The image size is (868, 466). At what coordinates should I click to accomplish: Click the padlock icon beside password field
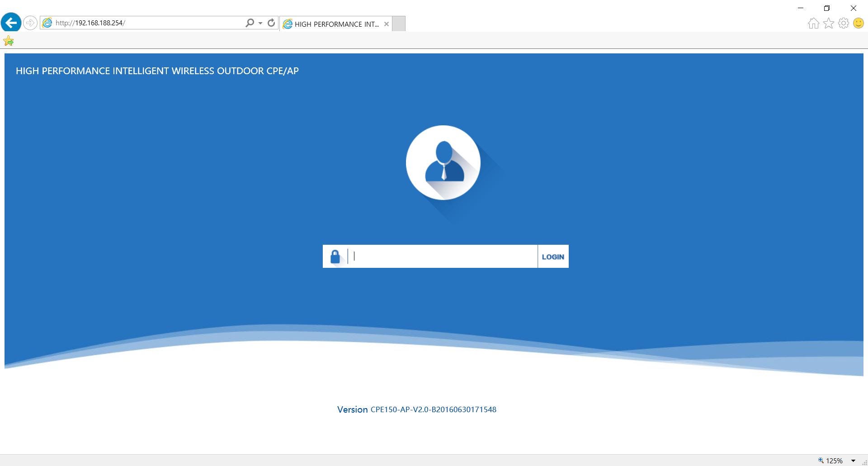point(335,257)
